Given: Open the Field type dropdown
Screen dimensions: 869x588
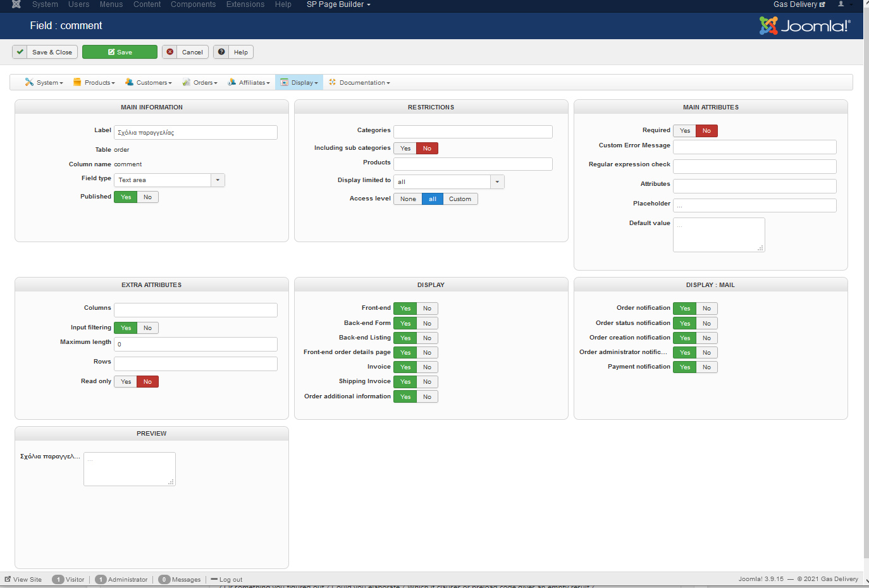Looking at the screenshot, I should pyautogui.click(x=218, y=180).
